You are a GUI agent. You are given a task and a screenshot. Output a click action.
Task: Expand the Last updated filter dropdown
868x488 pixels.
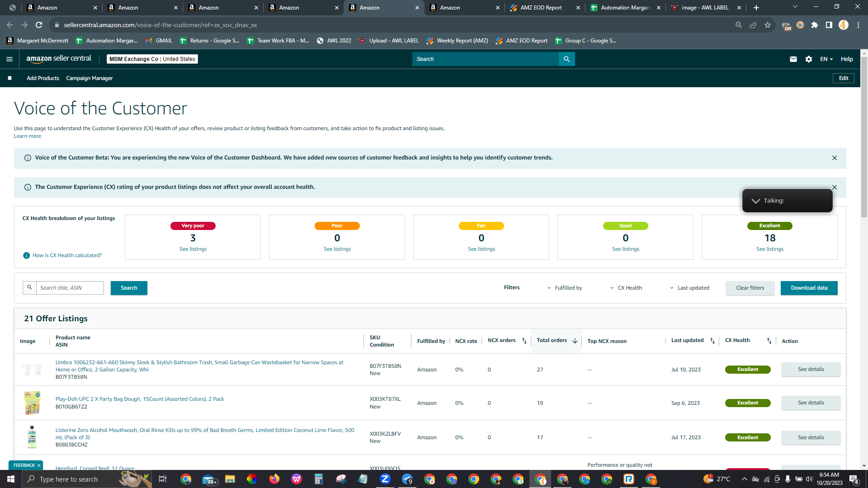(689, 288)
